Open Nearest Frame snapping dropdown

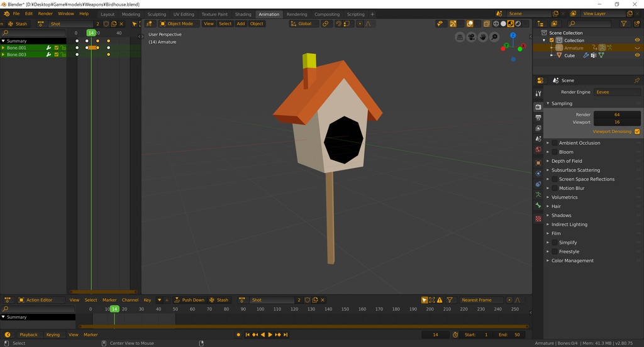[x=480, y=300]
